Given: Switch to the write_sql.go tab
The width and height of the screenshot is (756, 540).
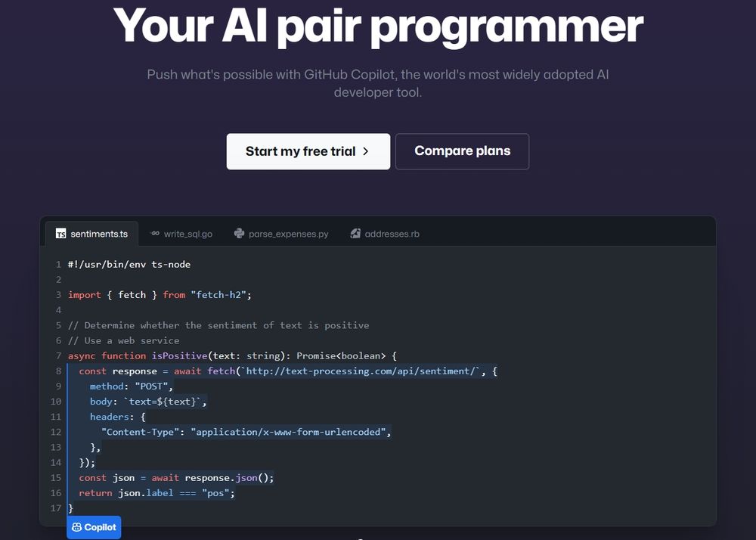Looking at the screenshot, I should [x=181, y=234].
